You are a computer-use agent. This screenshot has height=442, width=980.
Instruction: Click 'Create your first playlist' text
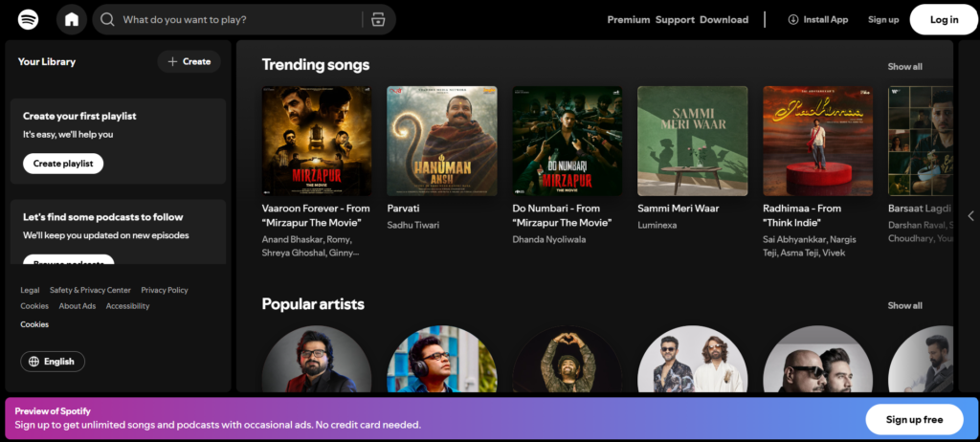(x=79, y=117)
